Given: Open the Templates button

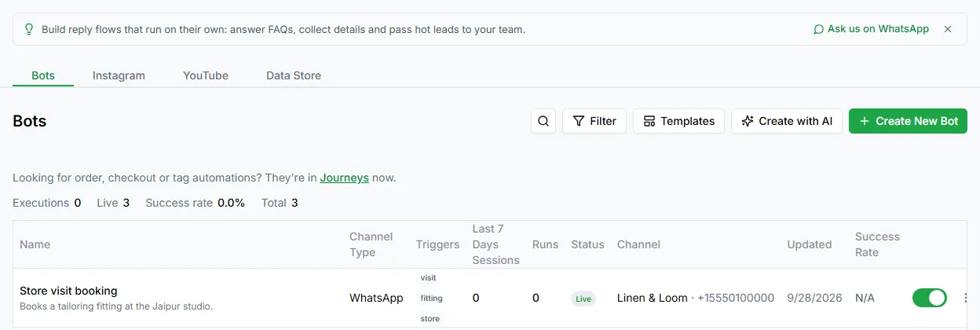Looking at the screenshot, I should [x=678, y=121].
